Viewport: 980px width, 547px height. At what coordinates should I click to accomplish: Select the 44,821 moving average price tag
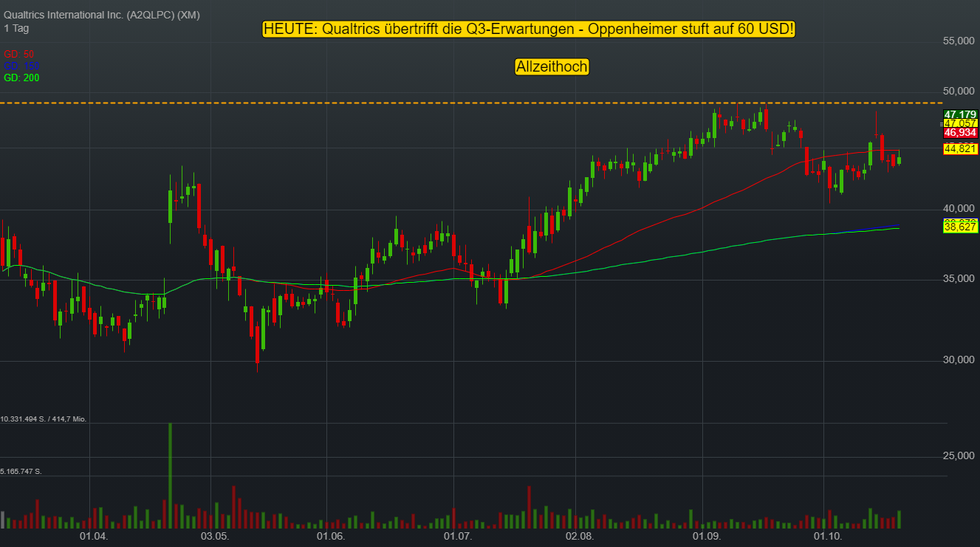[x=960, y=149]
